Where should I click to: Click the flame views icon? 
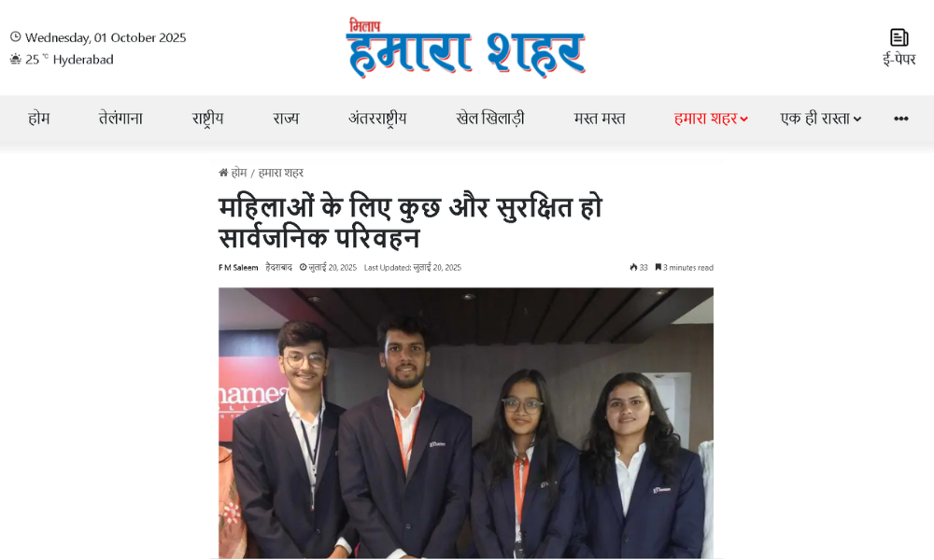tap(633, 267)
